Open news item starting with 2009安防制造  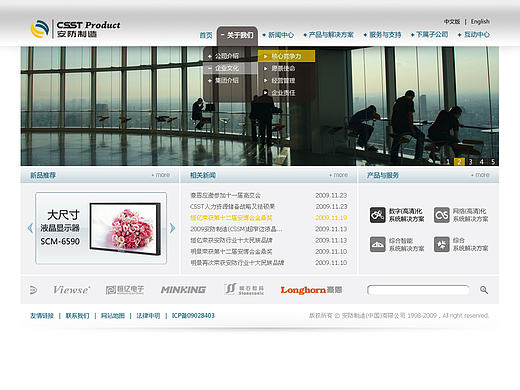click(236, 229)
